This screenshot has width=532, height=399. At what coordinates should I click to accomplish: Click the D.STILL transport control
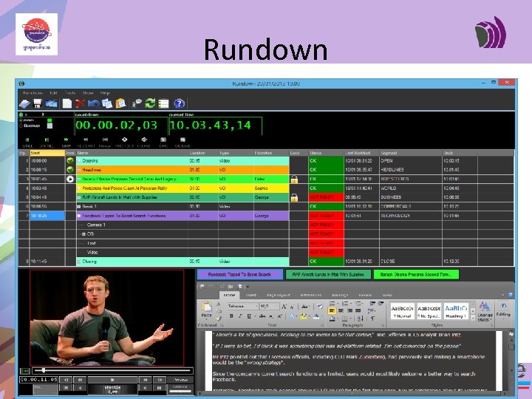(x=47, y=142)
